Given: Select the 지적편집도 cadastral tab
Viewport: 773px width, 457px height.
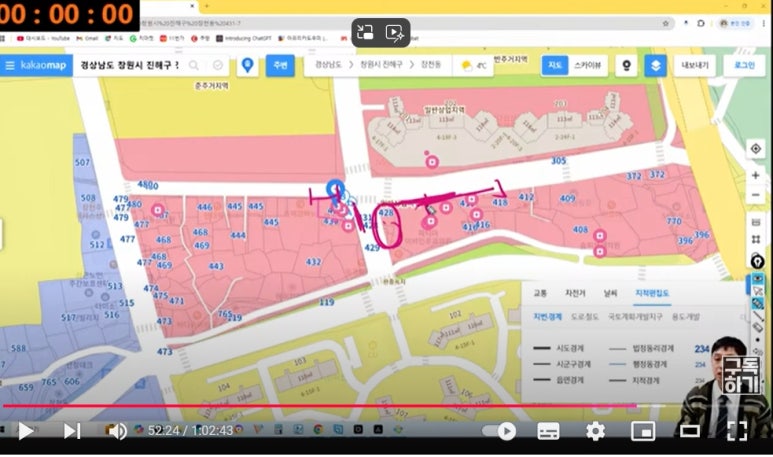Looking at the screenshot, I should tap(652, 293).
